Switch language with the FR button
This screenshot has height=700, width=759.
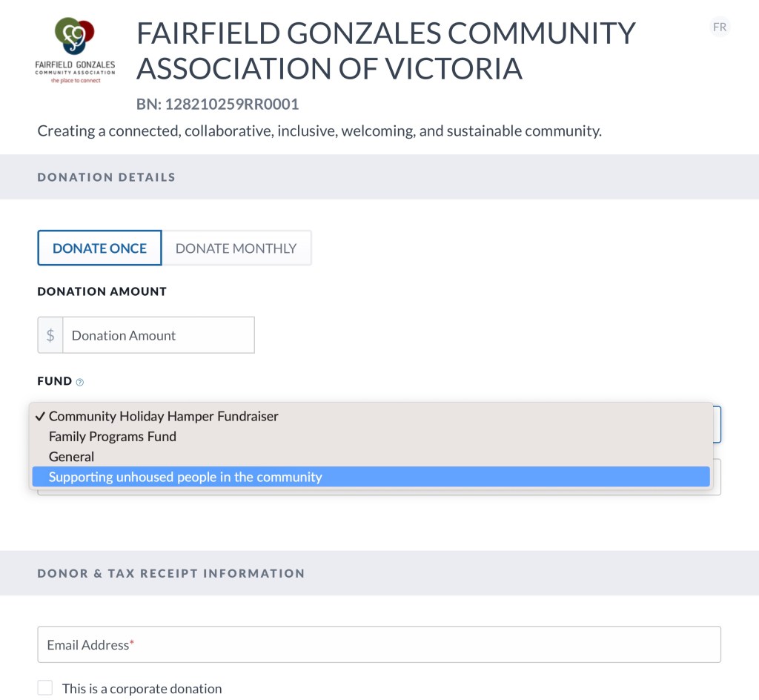pyautogui.click(x=719, y=27)
